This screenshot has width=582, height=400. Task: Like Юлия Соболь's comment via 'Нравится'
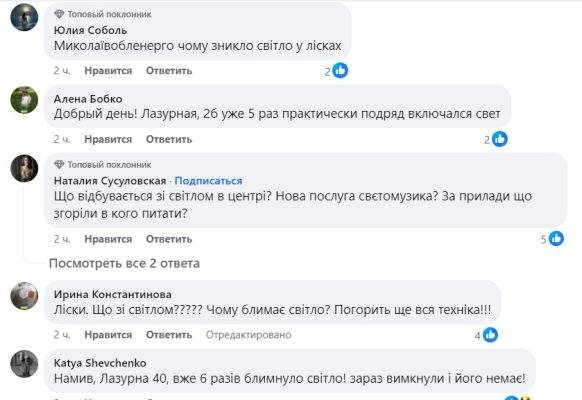click(108, 71)
